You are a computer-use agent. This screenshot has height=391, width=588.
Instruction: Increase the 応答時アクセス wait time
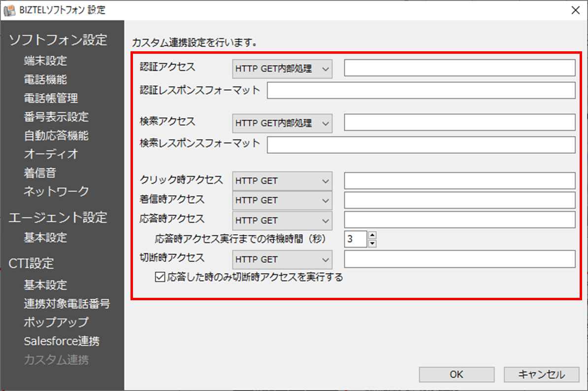(x=372, y=236)
